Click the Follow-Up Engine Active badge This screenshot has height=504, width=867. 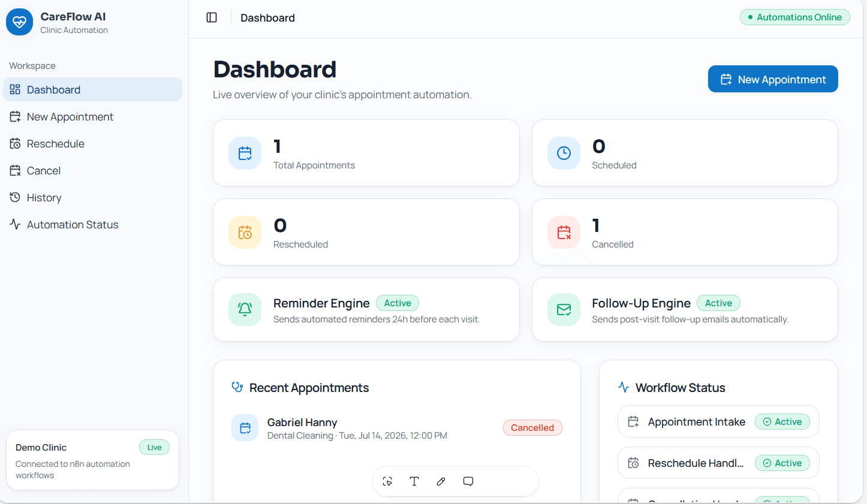pyautogui.click(x=718, y=303)
